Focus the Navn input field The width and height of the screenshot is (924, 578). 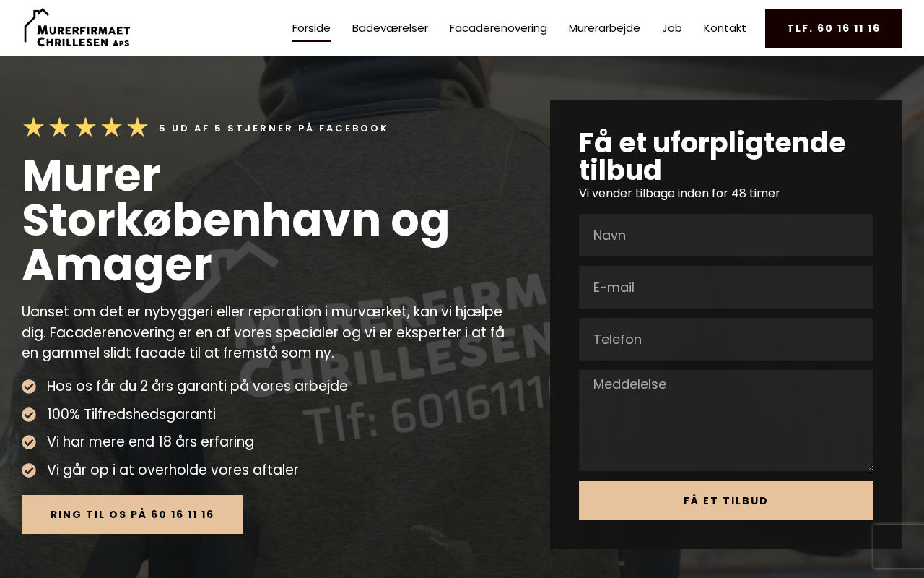tap(726, 236)
